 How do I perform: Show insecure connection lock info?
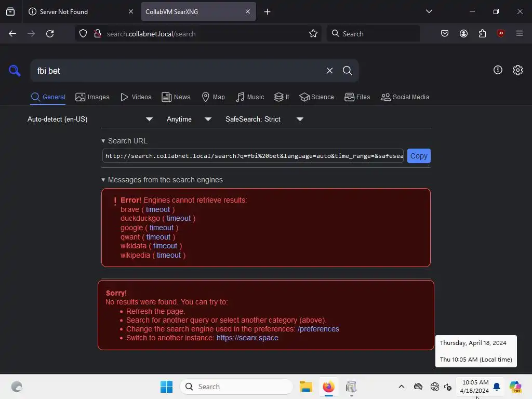click(x=98, y=34)
